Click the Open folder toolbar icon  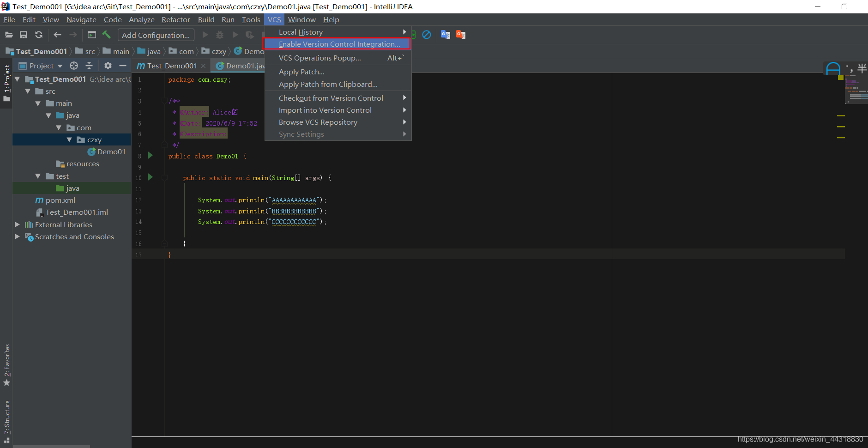[x=9, y=35]
